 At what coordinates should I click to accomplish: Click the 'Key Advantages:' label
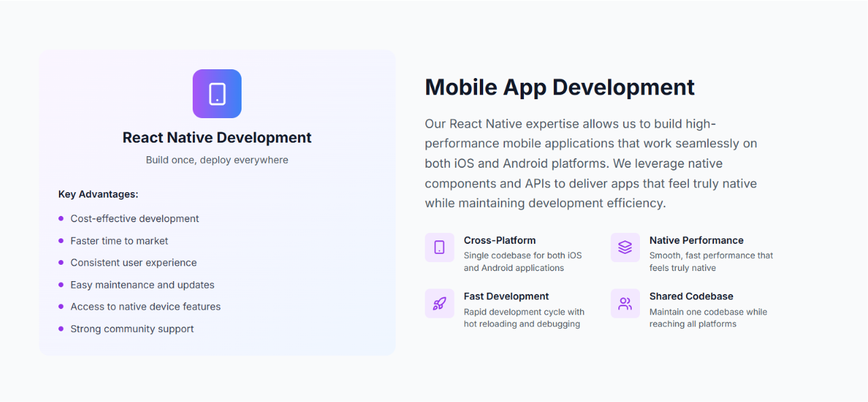98,194
